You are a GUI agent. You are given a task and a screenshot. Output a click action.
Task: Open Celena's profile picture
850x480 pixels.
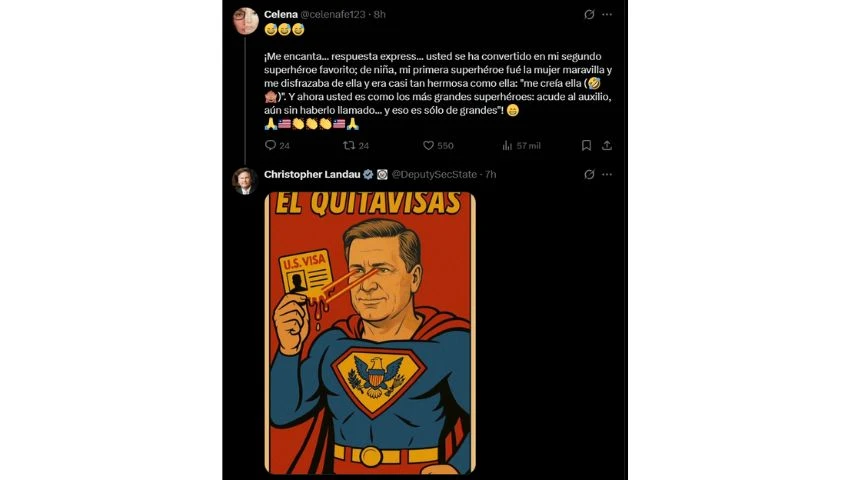(x=245, y=20)
